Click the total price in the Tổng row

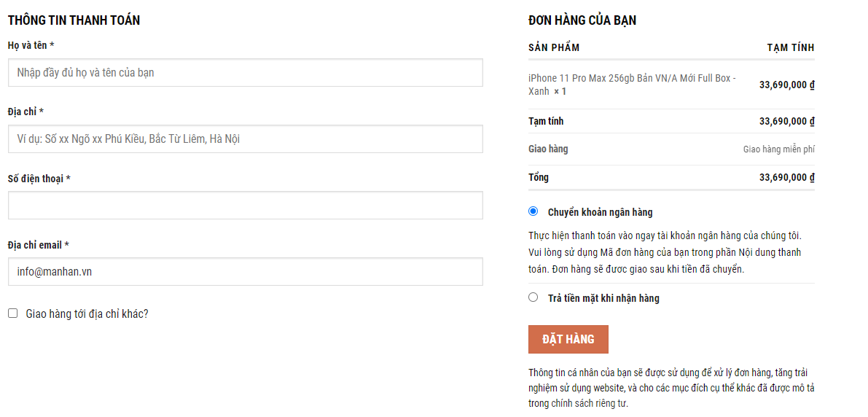click(786, 177)
